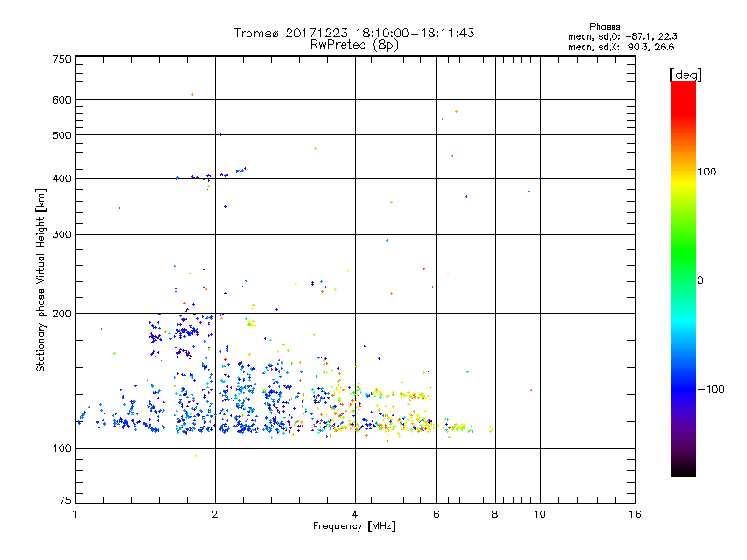747x560 pixels.
Task: Click the plot title 'Tromsø 20171223 18:10:00-18:11:43'
Action: (354, 33)
